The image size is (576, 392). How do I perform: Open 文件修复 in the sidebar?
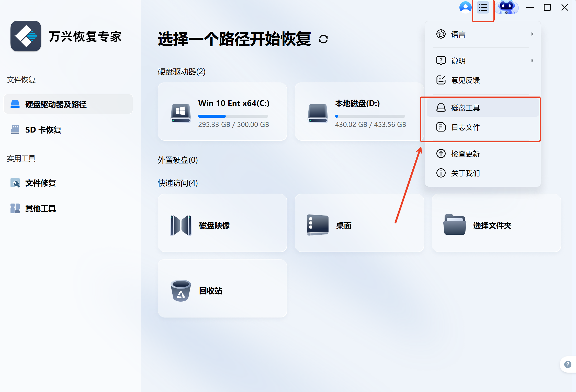coord(69,183)
